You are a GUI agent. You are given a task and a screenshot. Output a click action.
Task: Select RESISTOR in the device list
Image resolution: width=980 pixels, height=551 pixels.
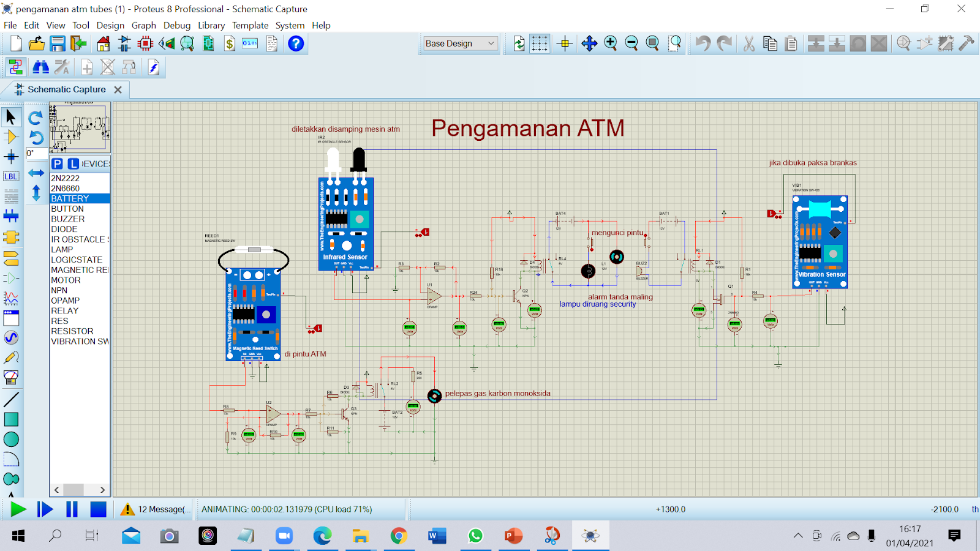[80, 331]
